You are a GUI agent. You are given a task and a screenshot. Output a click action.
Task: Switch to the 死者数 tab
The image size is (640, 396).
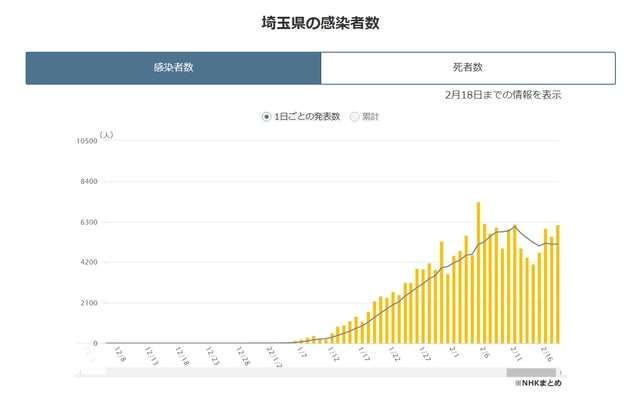coord(468,68)
